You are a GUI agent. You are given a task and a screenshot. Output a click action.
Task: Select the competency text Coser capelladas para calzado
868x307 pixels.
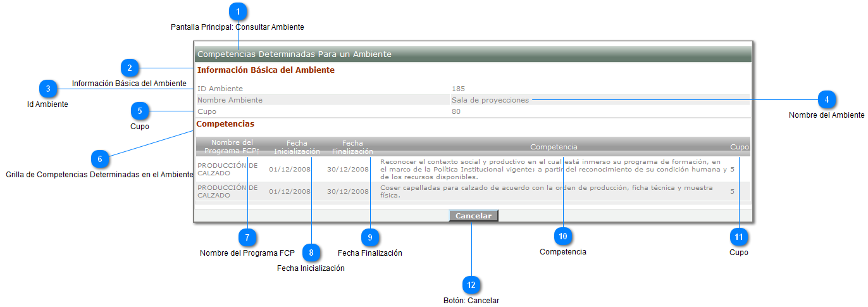click(547, 191)
